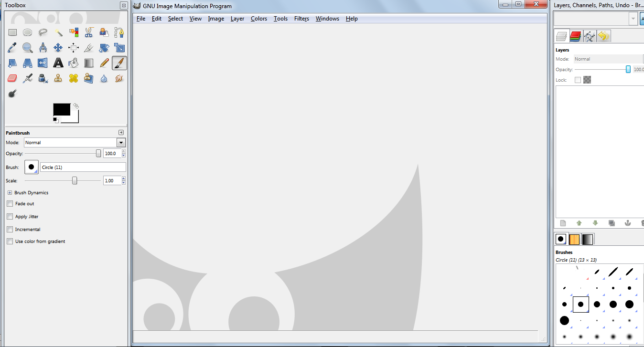The height and width of the screenshot is (347, 644).
Task: Open the Layer menu
Action: [x=237, y=19]
